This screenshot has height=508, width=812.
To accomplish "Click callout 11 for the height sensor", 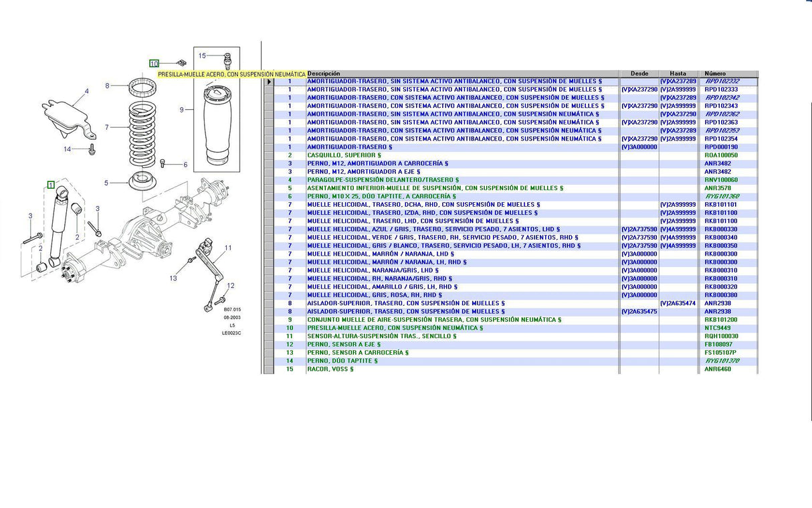I will click(228, 248).
